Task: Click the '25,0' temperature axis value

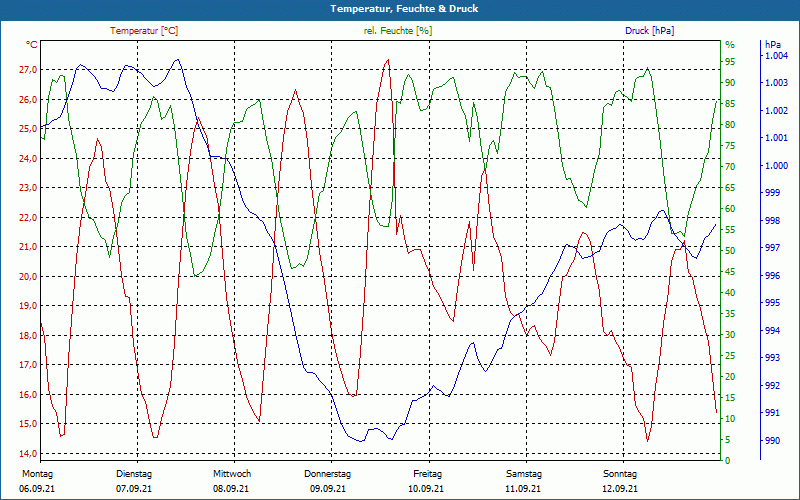Action: [28, 129]
